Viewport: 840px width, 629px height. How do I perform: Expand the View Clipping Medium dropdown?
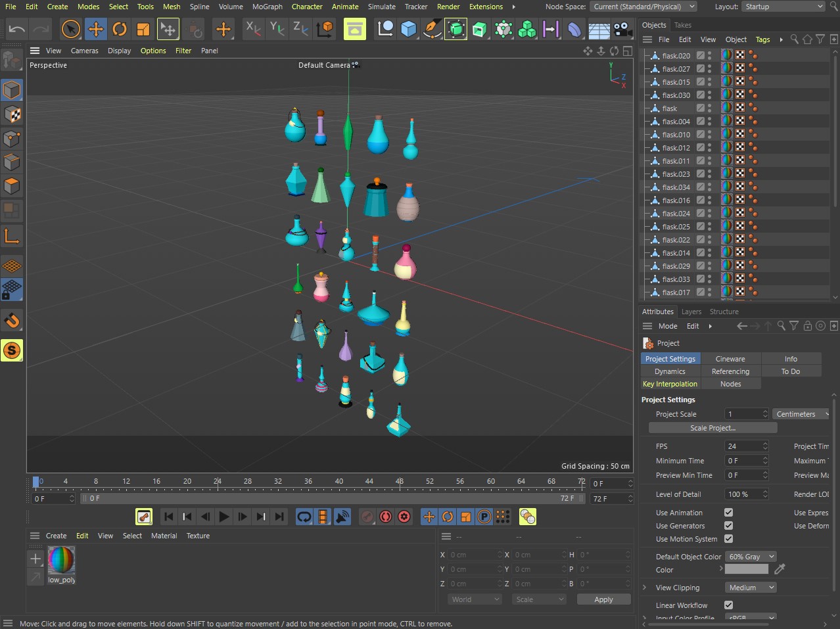[x=751, y=588]
